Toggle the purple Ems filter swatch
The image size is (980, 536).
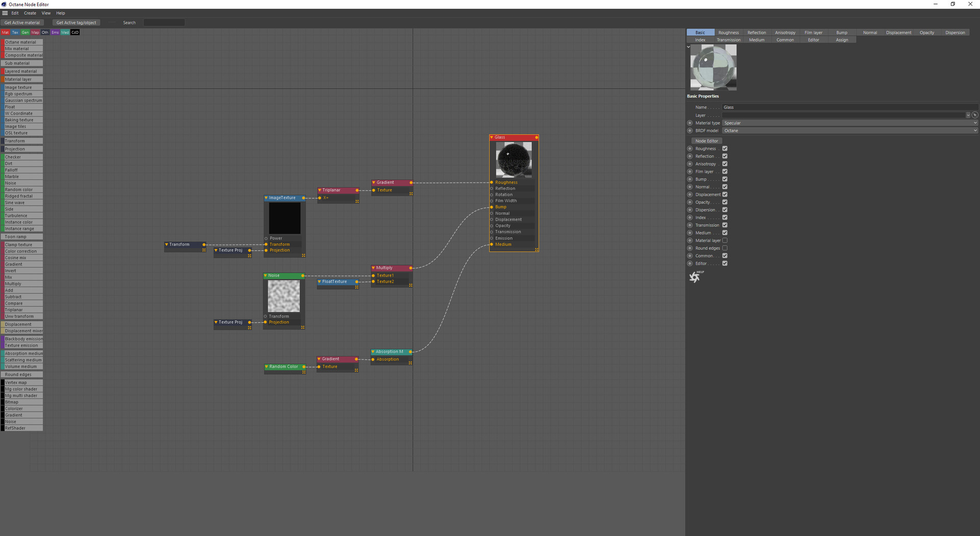click(x=55, y=33)
